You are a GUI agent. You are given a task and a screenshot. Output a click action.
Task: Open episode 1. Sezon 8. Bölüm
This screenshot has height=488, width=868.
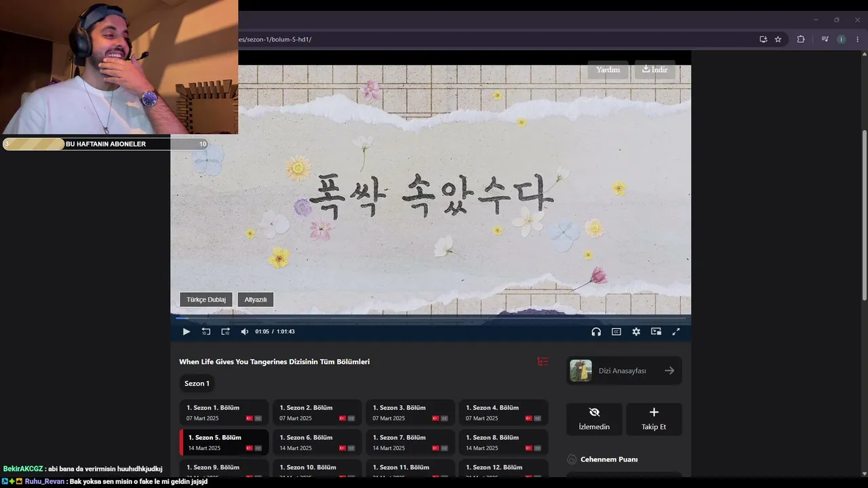pyautogui.click(x=503, y=443)
